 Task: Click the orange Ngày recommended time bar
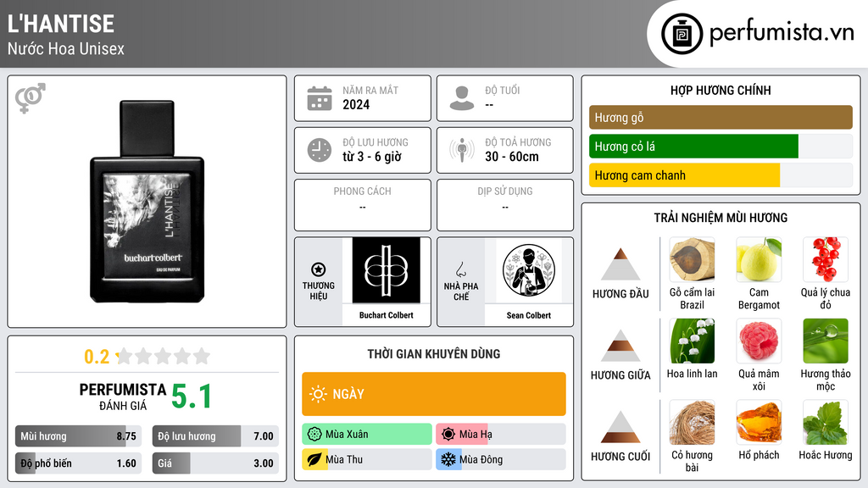pos(434,394)
